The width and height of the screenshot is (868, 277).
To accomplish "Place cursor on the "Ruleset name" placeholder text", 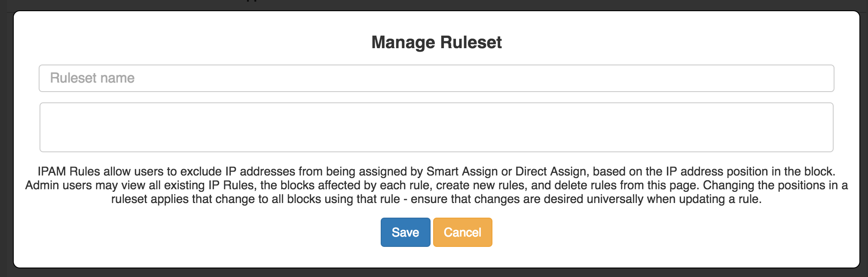I will pos(92,78).
